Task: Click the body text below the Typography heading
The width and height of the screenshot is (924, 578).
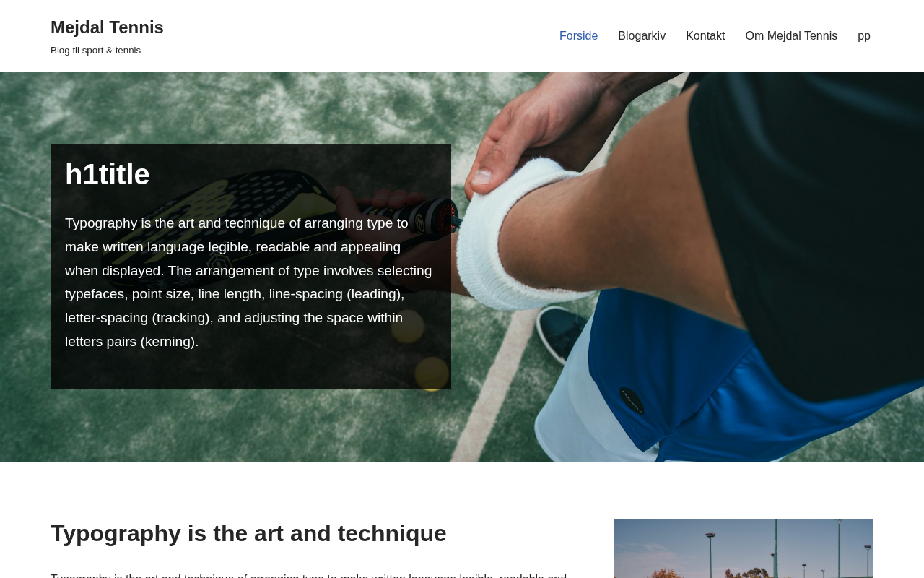Action: tap(309, 575)
